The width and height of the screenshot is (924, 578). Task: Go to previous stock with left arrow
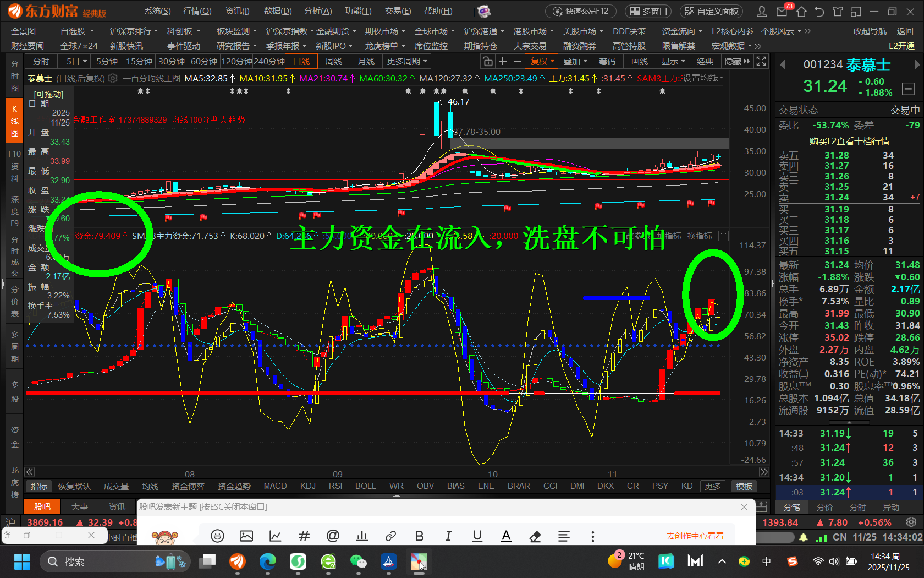pos(783,65)
